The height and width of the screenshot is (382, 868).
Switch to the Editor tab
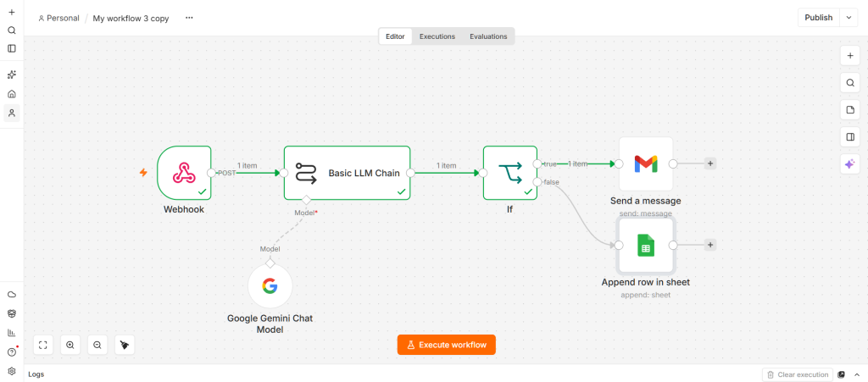395,36
